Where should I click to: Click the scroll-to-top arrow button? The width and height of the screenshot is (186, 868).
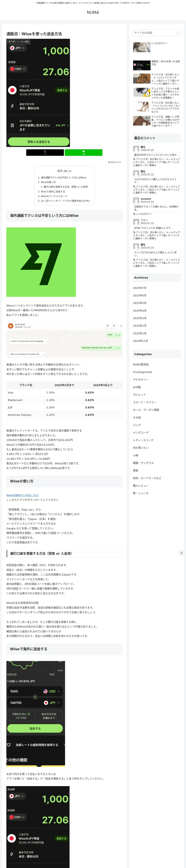(182, 553)
